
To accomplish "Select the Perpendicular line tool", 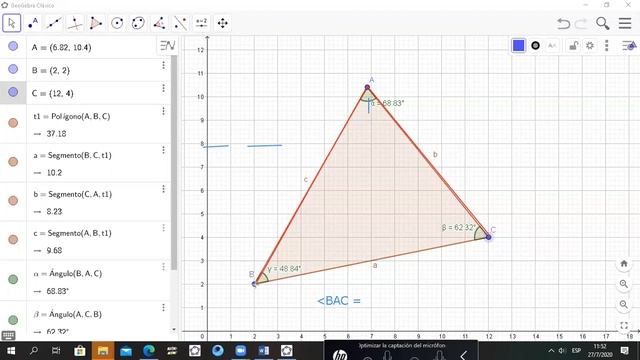I will pos(75,23).
